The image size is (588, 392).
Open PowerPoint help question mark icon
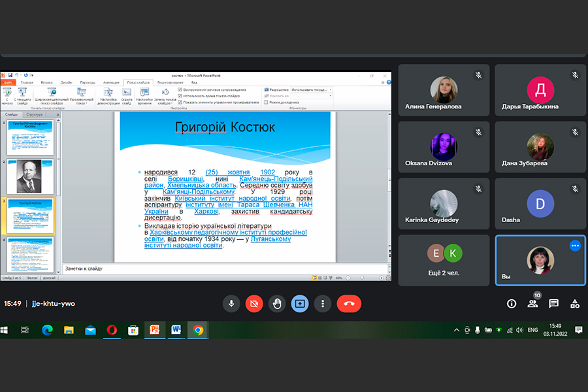tap(389, 82)
